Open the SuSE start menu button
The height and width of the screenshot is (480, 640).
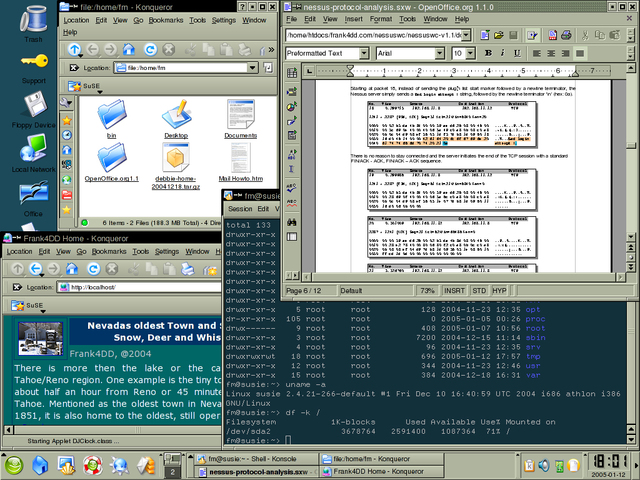coord(14,465)
